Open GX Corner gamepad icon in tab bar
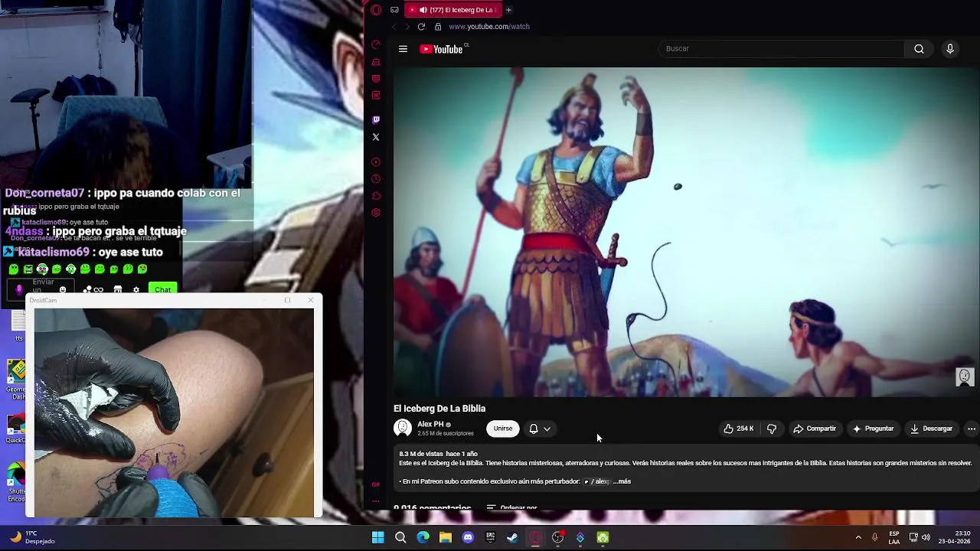The image size is (980, 551). (x=394, y=10)
